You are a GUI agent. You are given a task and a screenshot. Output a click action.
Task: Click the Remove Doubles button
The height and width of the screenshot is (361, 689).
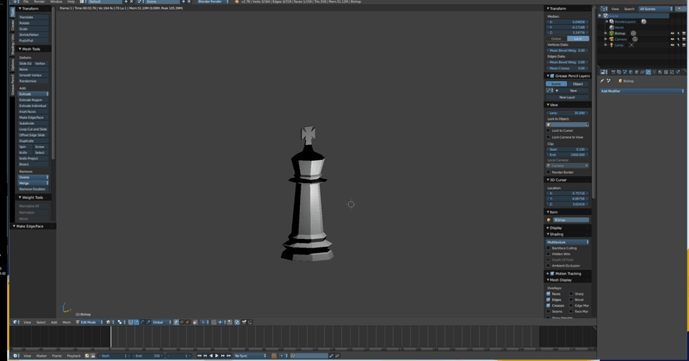click(x=33, y=189)
